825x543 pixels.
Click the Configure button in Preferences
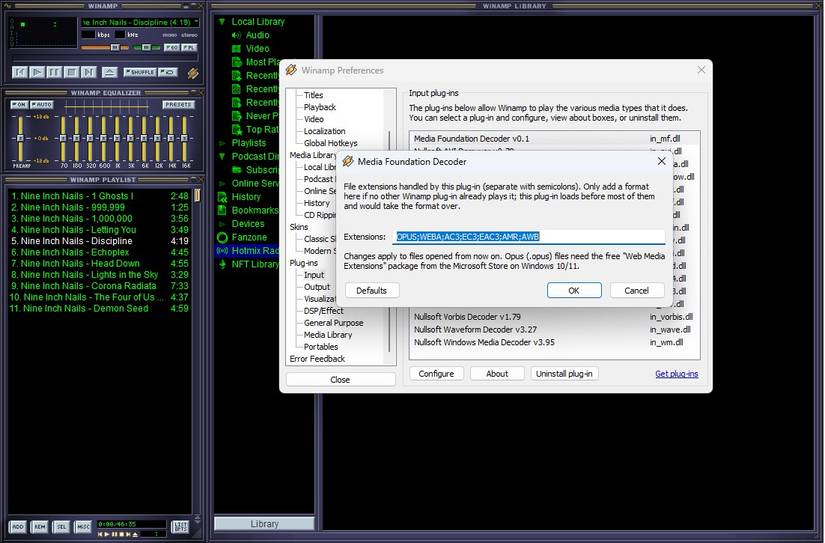[436, 374]
